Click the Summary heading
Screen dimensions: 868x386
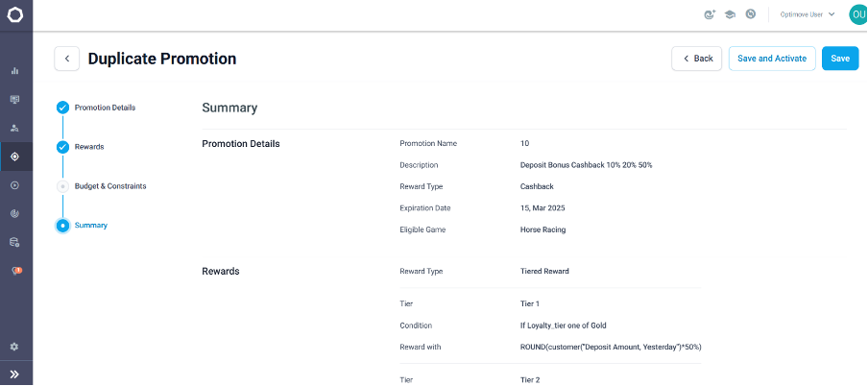(x=229, y=108)
